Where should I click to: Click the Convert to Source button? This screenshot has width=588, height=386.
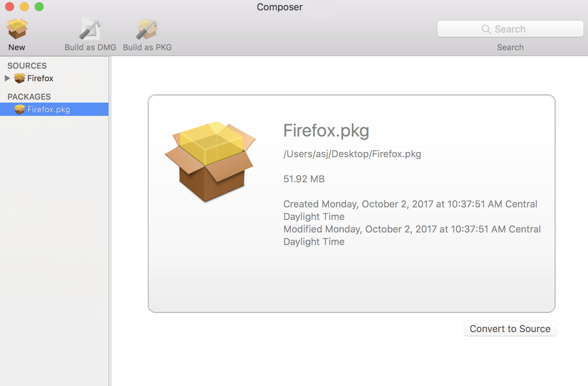click(x=510, y=328)
